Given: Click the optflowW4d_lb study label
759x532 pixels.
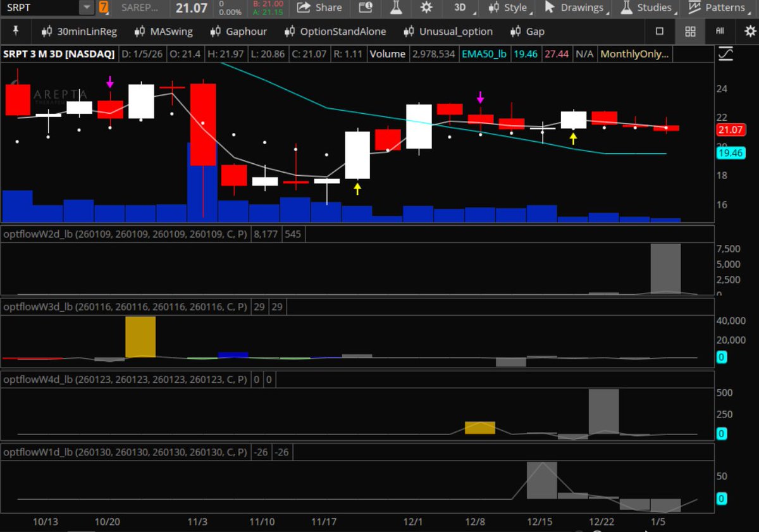Looking at the screenshot, I should tap(126, 380).
